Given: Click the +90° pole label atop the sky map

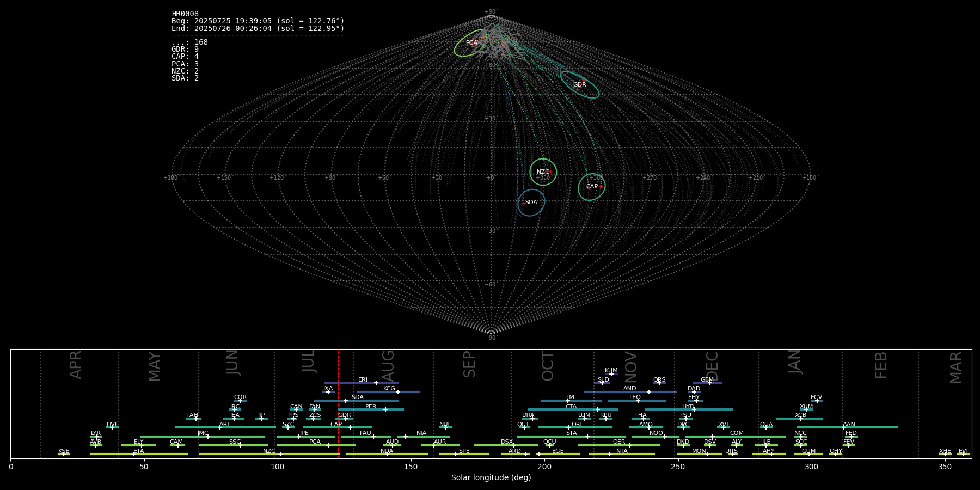Looking at the screenshot, I should click(x=491, y=12).
